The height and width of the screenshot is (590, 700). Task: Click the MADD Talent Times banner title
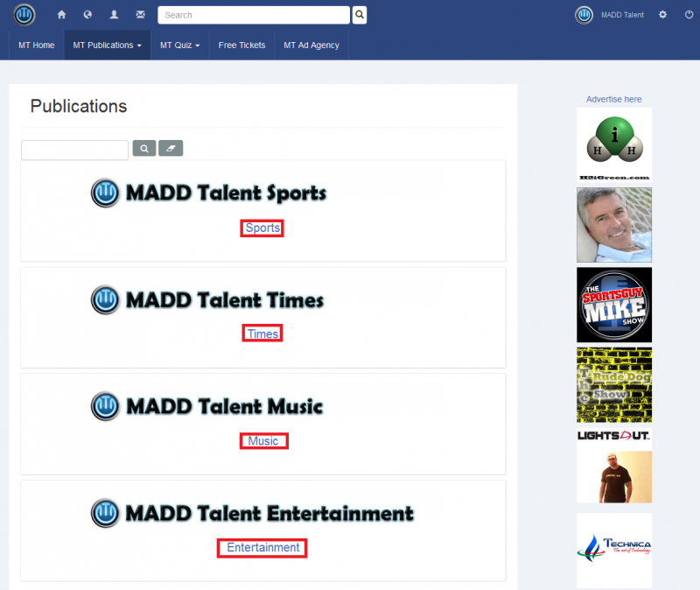pos(225,299)
